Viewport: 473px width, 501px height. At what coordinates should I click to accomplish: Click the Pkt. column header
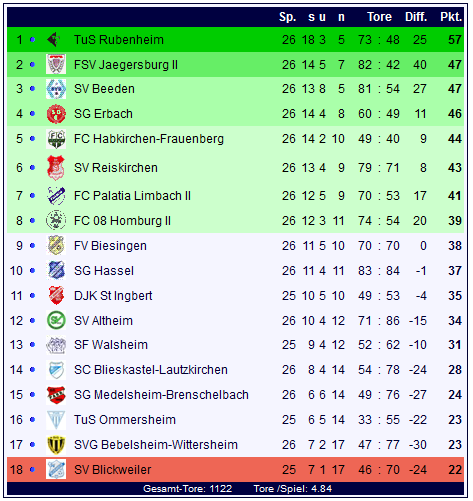click(x=451, y=17)
